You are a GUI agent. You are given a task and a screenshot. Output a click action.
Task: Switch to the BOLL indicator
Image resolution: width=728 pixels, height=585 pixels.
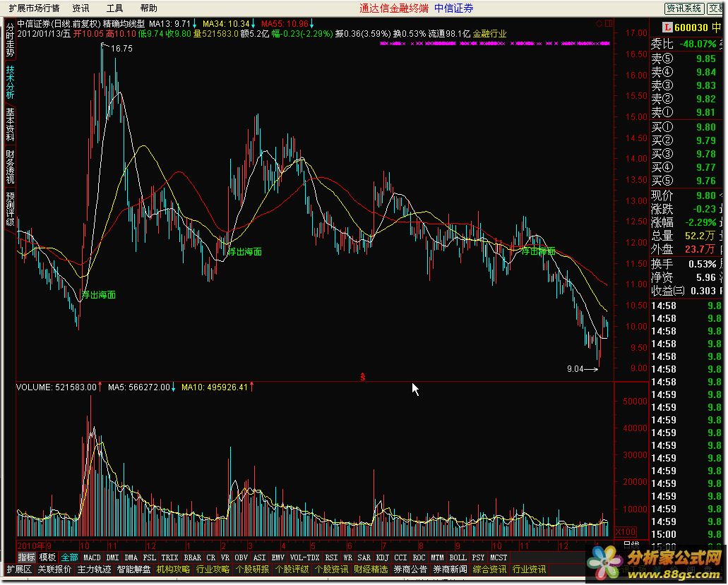click(x=458, y=557)
